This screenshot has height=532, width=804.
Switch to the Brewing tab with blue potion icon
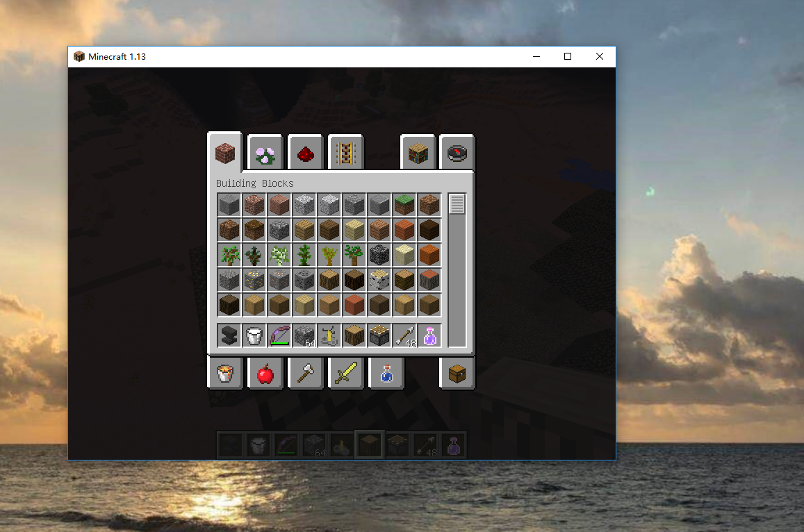(386, 373)
